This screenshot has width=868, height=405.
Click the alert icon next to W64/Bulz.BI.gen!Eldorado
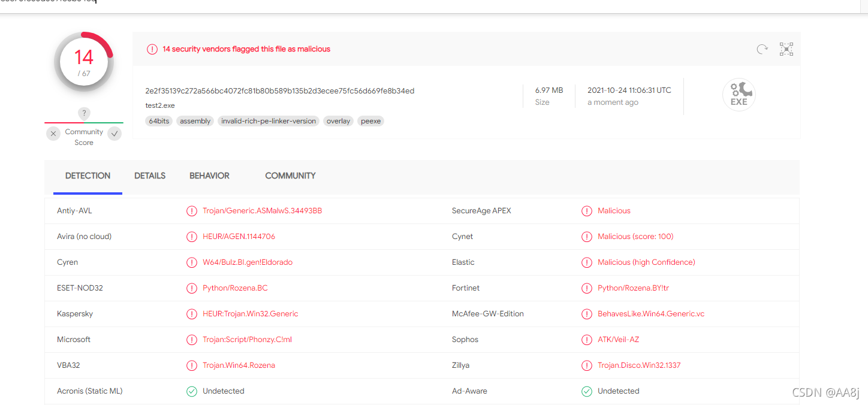click(x=192, y=262)
